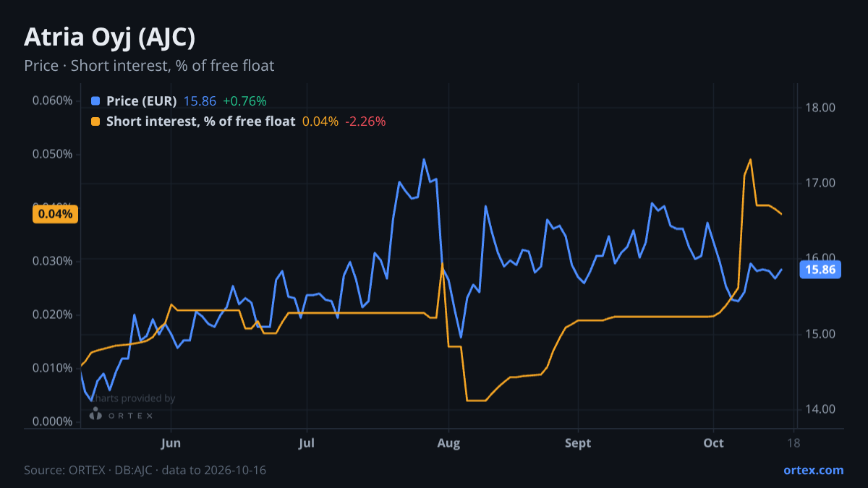Click the 14.00 right axis label
Viewport: 868px width, 488px height.
click(820, 409)
